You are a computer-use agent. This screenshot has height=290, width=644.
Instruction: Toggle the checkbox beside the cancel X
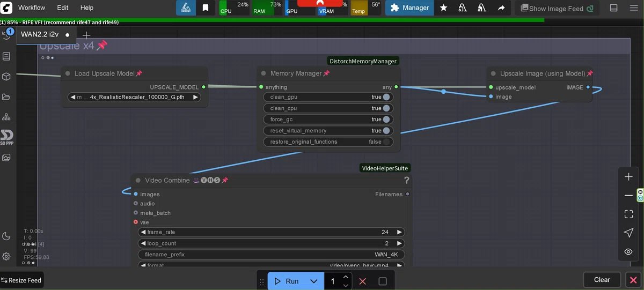(383, 281)
